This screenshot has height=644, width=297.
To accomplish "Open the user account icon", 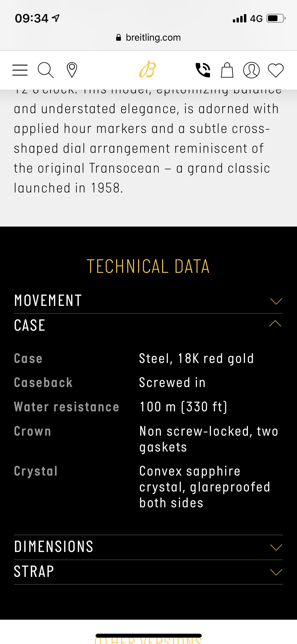I will tap(251, 70).
